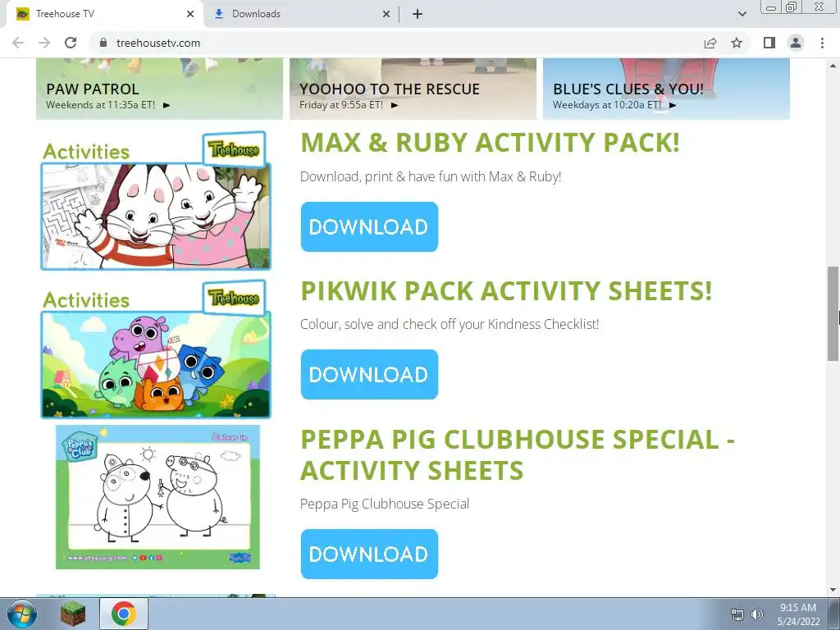Viewport: 840px width, 630px height.
Task: Click 'Colour, solve and check off' description
Action: 450,324
